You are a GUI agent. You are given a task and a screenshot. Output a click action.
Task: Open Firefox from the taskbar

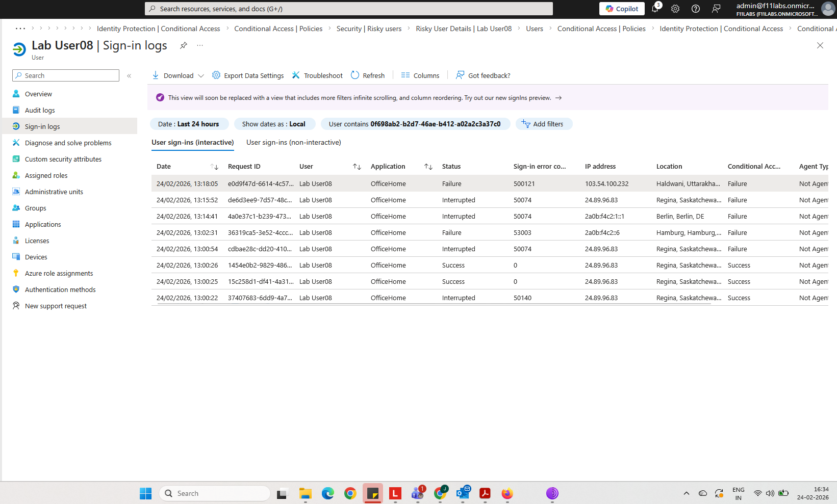(x=507, y=493)
